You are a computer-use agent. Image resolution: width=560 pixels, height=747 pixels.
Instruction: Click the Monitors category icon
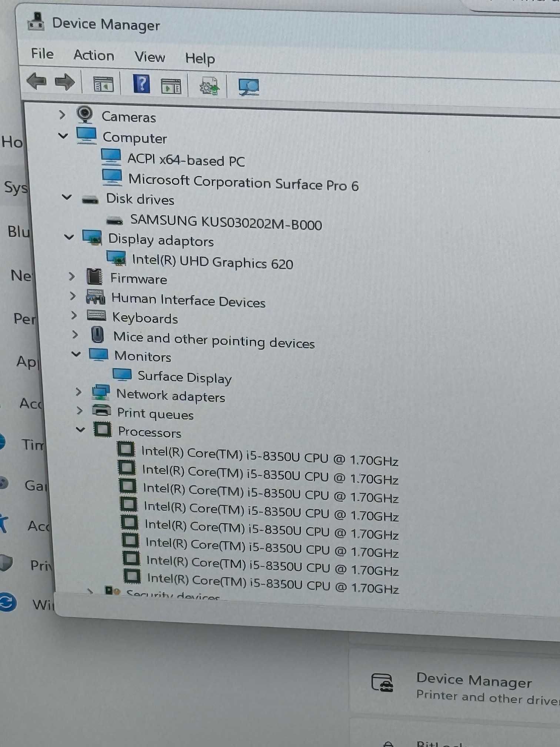coord(99,355)
